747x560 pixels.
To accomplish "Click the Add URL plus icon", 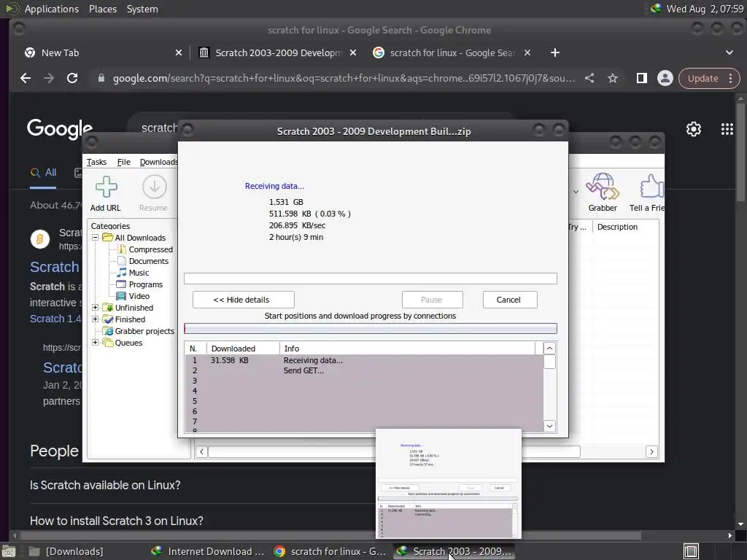I will (x=106, y=187).
